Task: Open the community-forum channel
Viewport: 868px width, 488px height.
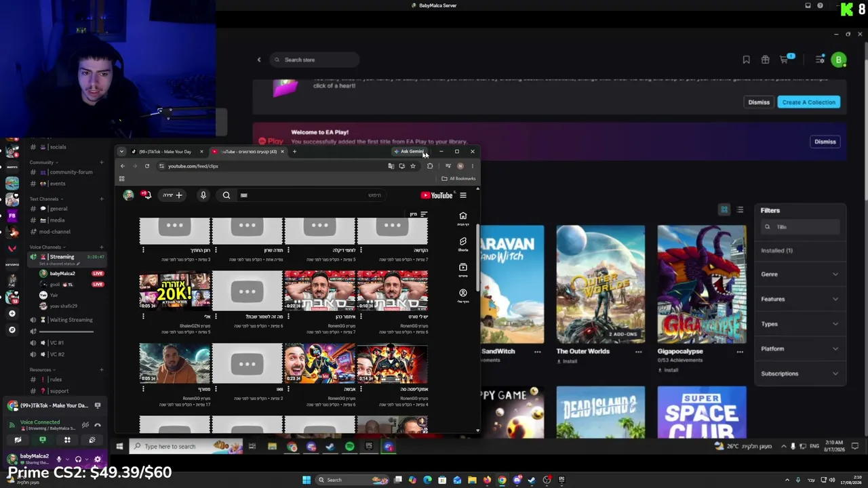Action: pyautogui.click(x=70, y=172)
